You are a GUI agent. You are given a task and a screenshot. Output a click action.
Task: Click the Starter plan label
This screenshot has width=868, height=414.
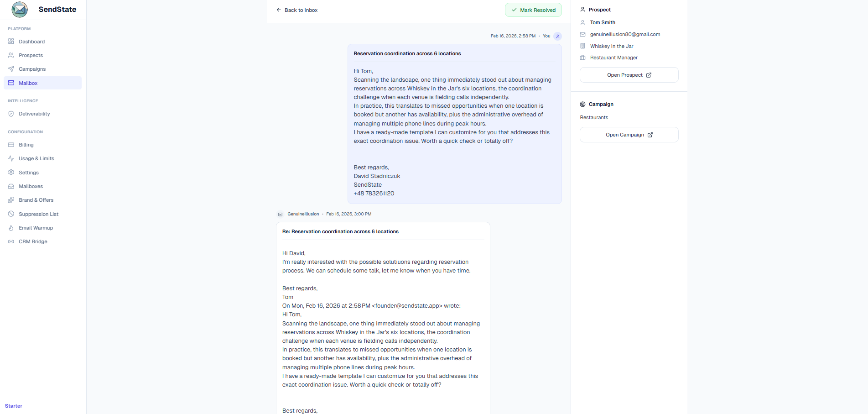[13, 406]
